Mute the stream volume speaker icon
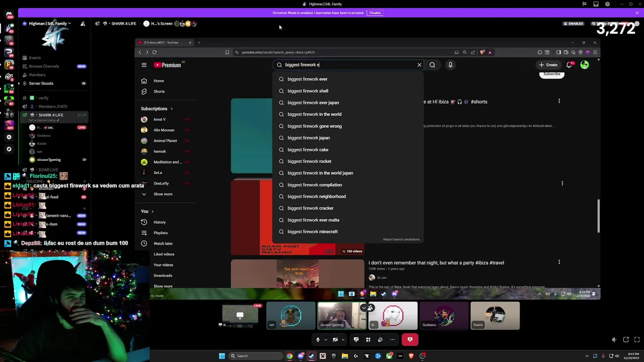644x362 pixels. (x=614, y=340)
